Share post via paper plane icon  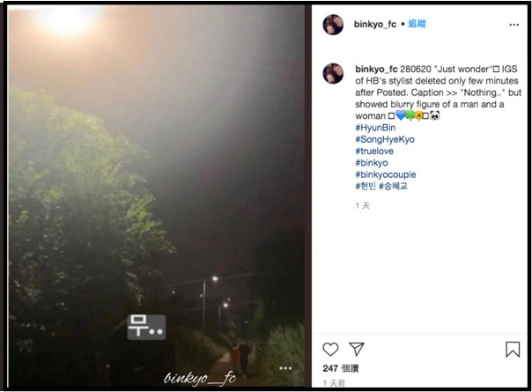[x=356, y=349]
